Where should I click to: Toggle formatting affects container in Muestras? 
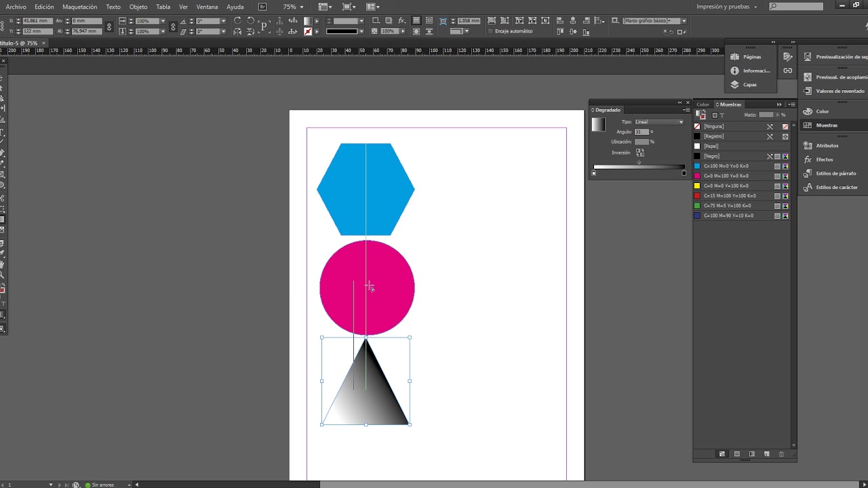click(x=714, y=115)
